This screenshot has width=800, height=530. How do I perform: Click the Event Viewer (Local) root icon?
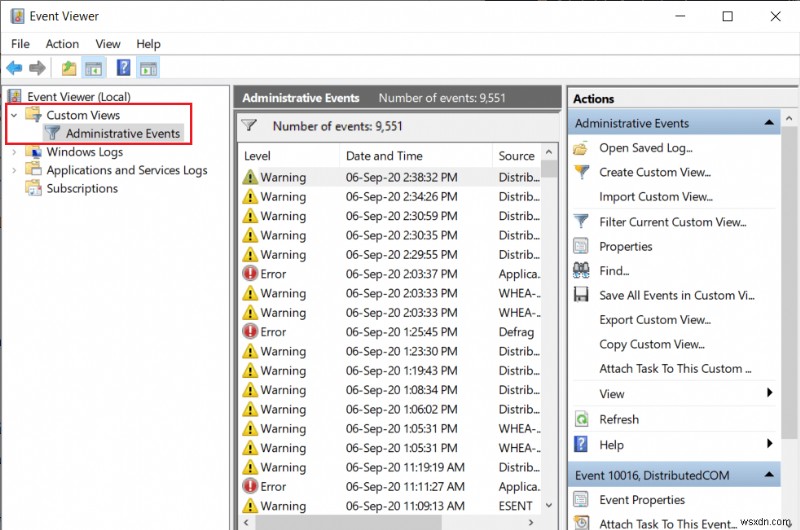15,96
